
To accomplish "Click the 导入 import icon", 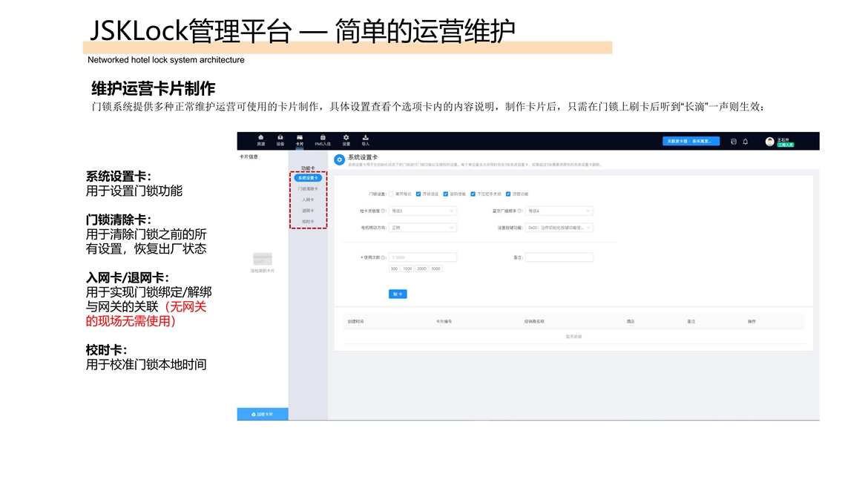I will click(365, 138).
